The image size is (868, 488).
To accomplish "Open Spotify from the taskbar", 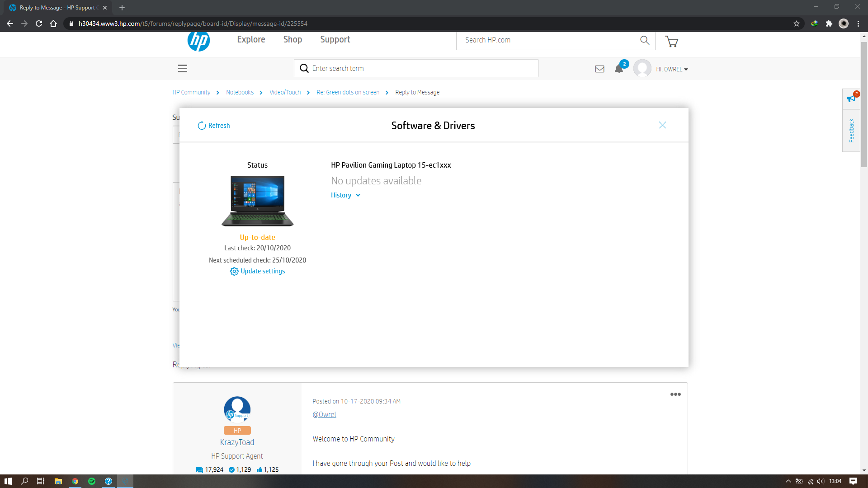I will 92,481.
